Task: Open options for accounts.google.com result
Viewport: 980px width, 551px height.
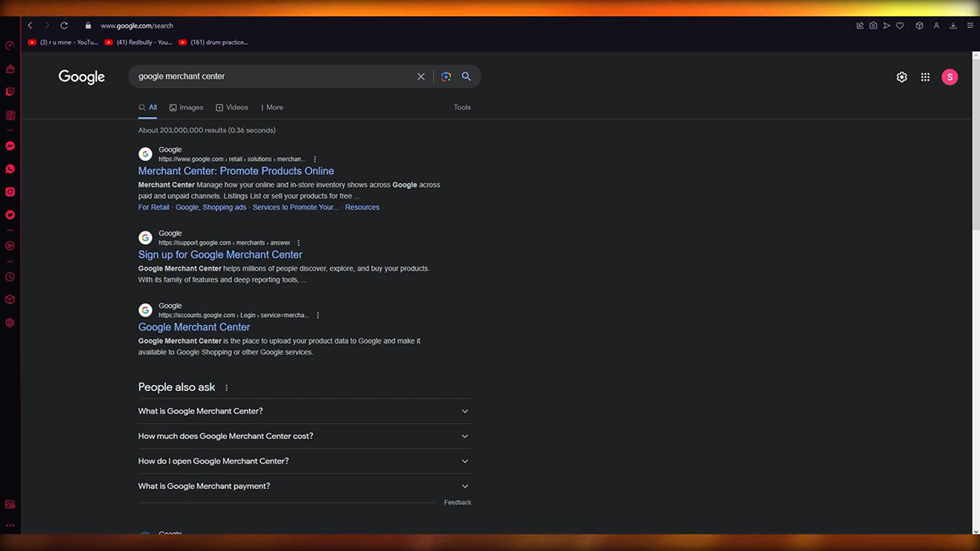Action: click(x=318, y=315)
